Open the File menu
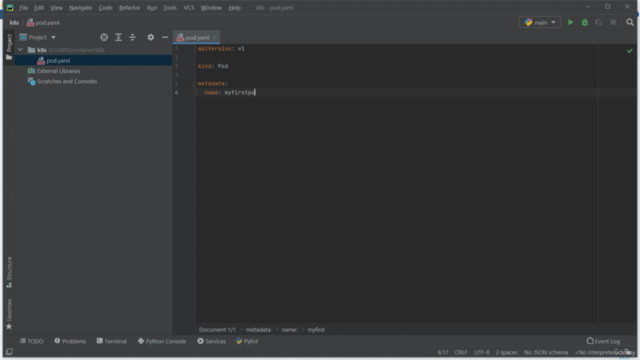Image resolution: width=640 pixels, height=360 pixels. (23, 8)
